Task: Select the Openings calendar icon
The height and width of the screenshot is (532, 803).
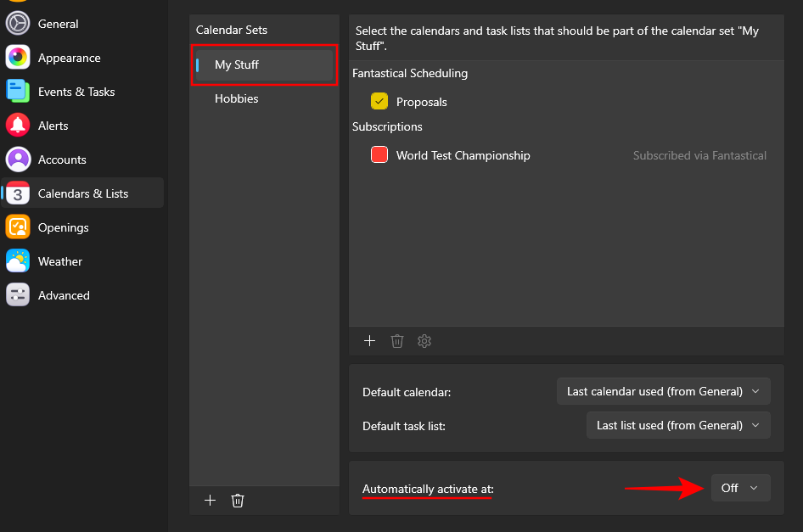Action: pyautogui.click(x=18, y=227)
